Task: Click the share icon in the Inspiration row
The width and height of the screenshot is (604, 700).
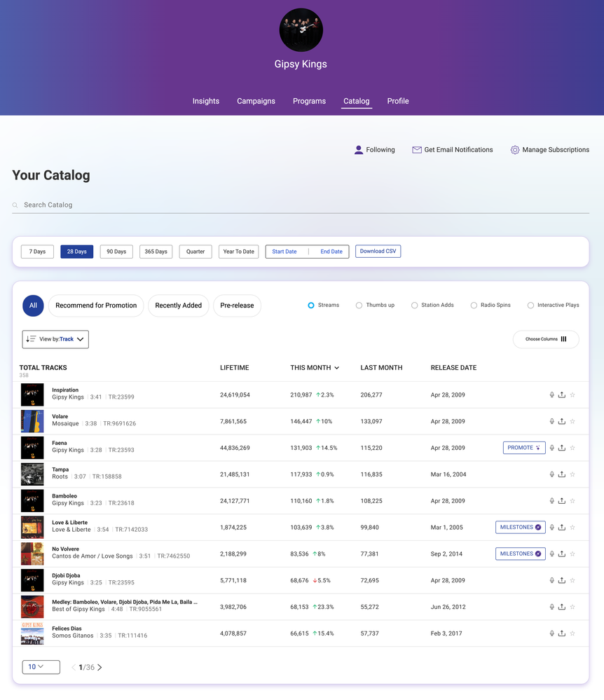Action: [562, 394]
